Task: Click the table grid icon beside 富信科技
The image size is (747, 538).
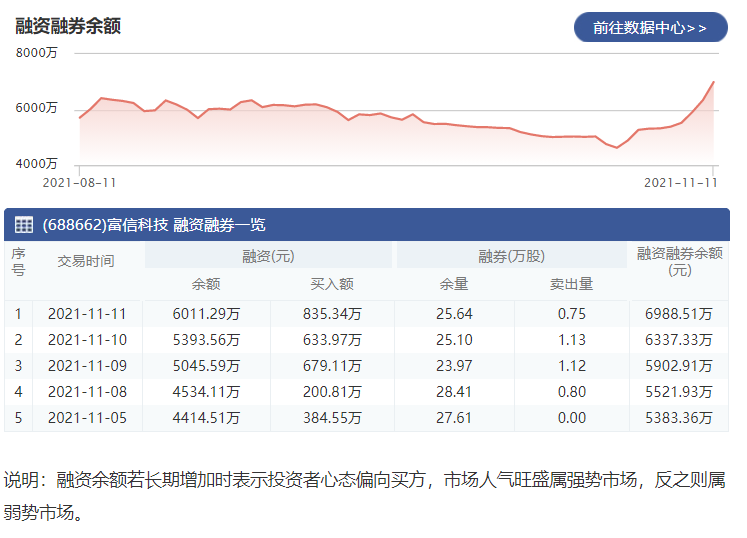Action: [23, 224]
